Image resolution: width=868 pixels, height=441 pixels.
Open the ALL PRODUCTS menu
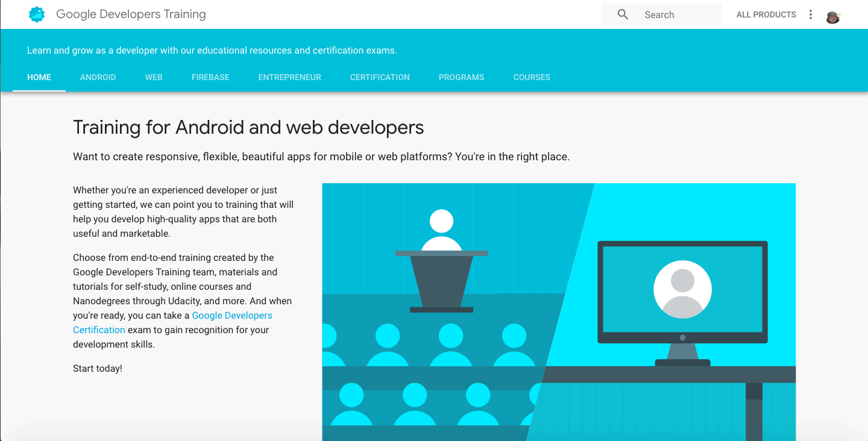click(766, 14)
